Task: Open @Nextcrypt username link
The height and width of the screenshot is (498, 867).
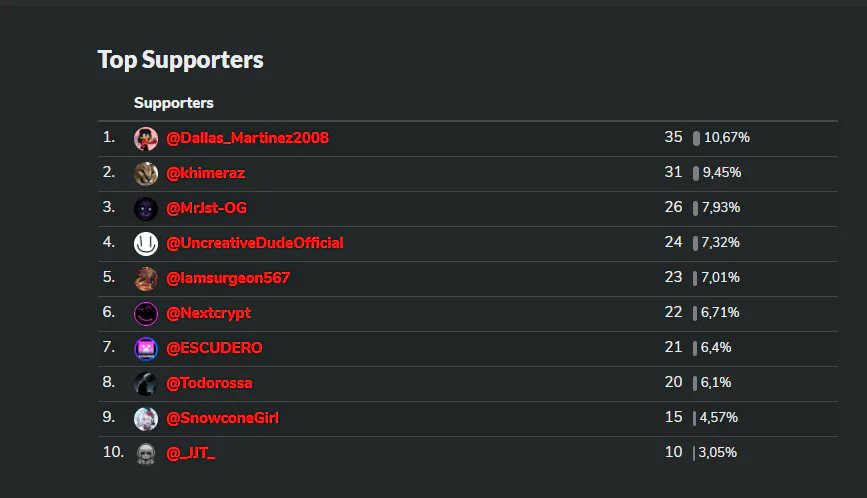Action: click(208, 313)
